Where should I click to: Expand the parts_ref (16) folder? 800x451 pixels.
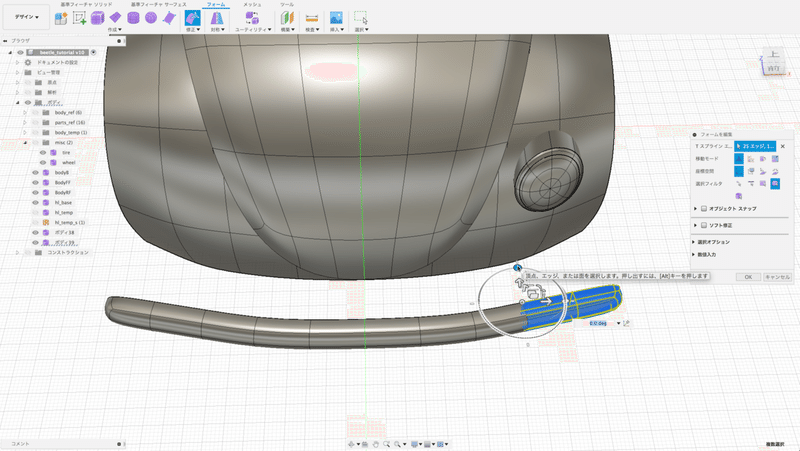25,122
